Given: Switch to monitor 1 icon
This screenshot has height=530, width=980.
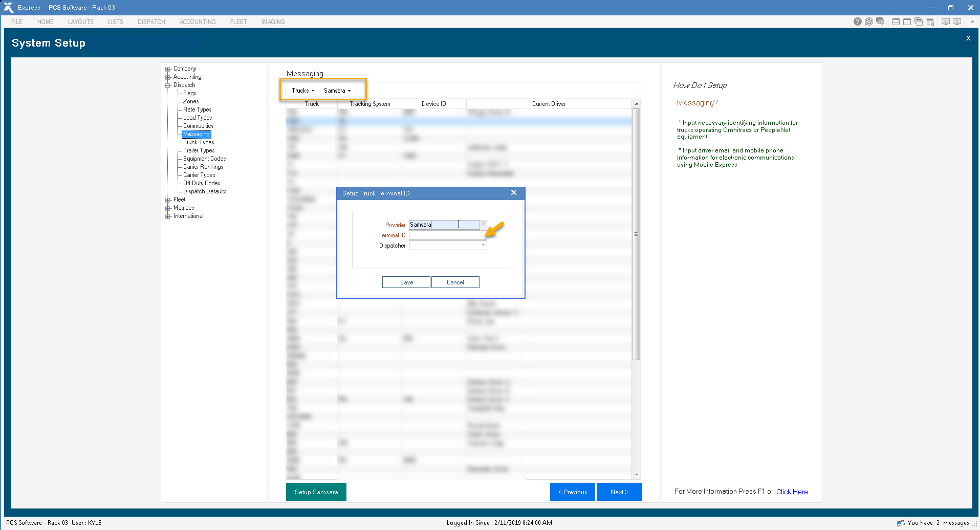Looking at the screenshot, I should [x=945, y=21].
